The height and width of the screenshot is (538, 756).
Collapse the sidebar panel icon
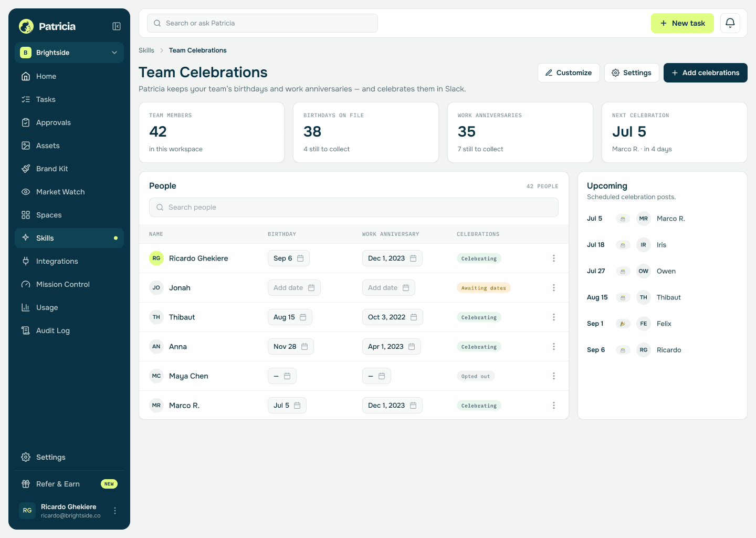tap(117, 26)
